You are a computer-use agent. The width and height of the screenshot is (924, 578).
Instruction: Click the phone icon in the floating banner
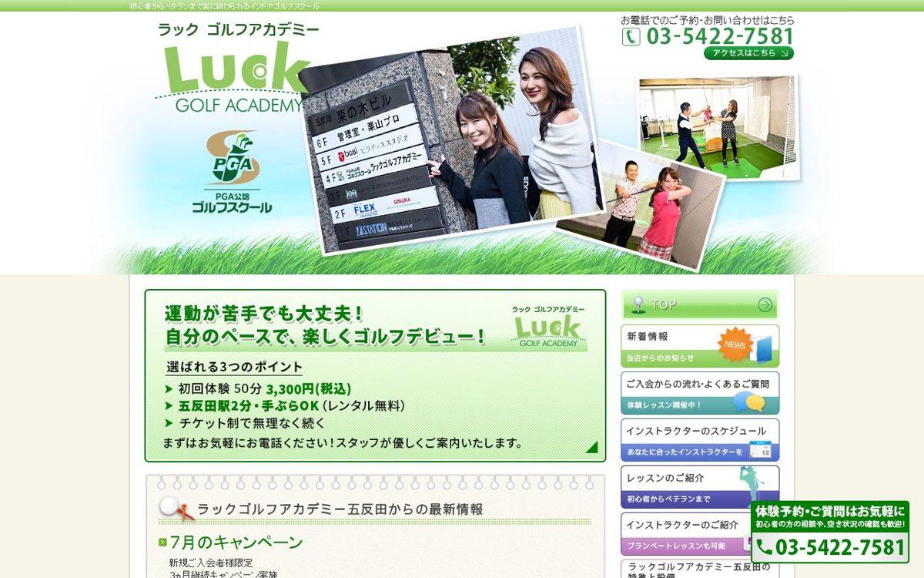pyautogui.click(x=764, y=547)
